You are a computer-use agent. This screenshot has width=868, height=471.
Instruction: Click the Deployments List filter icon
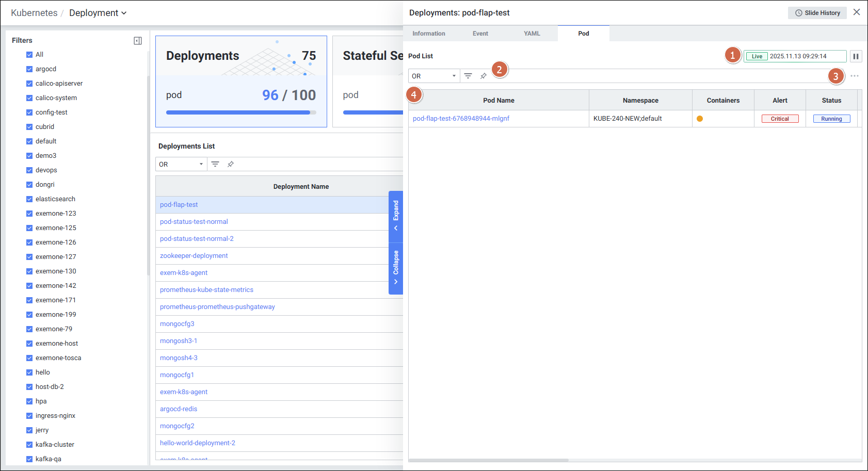215,164
